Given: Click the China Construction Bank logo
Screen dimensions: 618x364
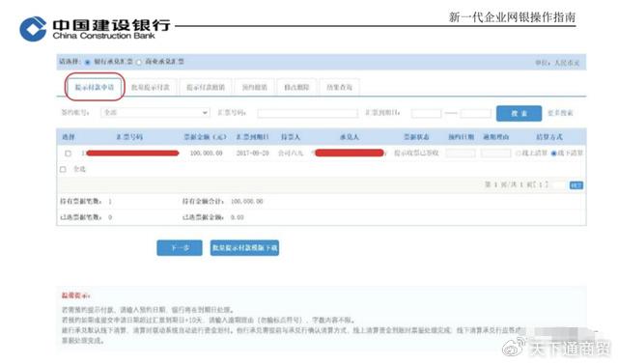Looking at the screenshot, I should point(33,29).
